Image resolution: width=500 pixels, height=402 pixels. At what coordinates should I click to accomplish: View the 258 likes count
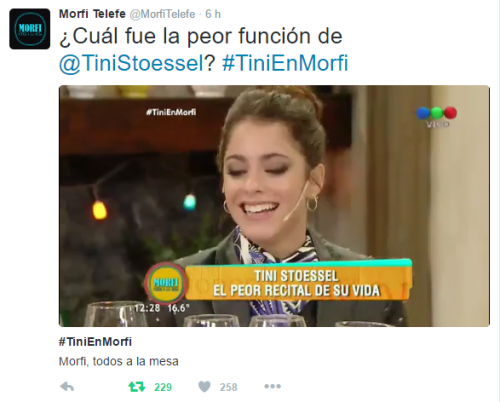click(228, 387)
